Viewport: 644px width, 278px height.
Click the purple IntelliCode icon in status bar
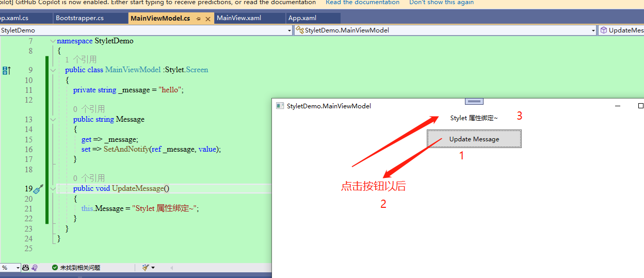[x=35, y=268]
